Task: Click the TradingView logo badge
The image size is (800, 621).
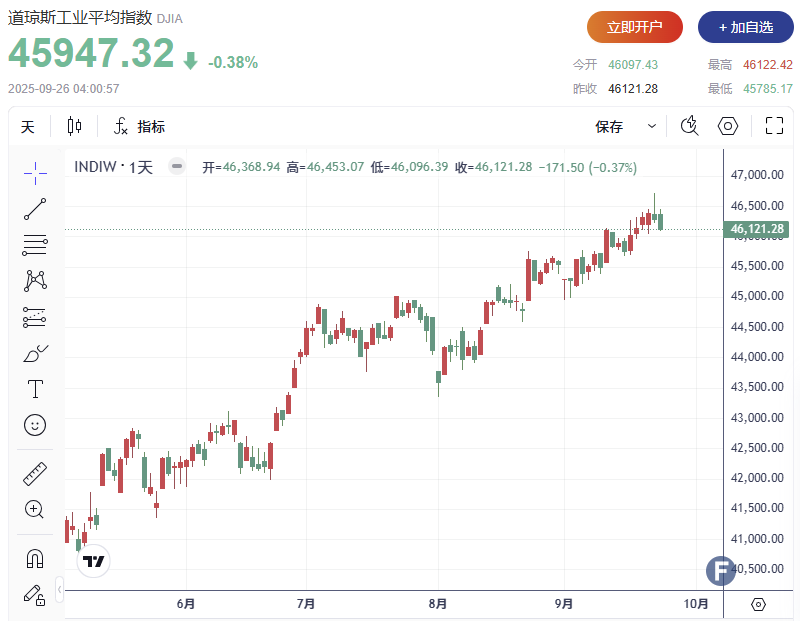Action: click(93, 561)
